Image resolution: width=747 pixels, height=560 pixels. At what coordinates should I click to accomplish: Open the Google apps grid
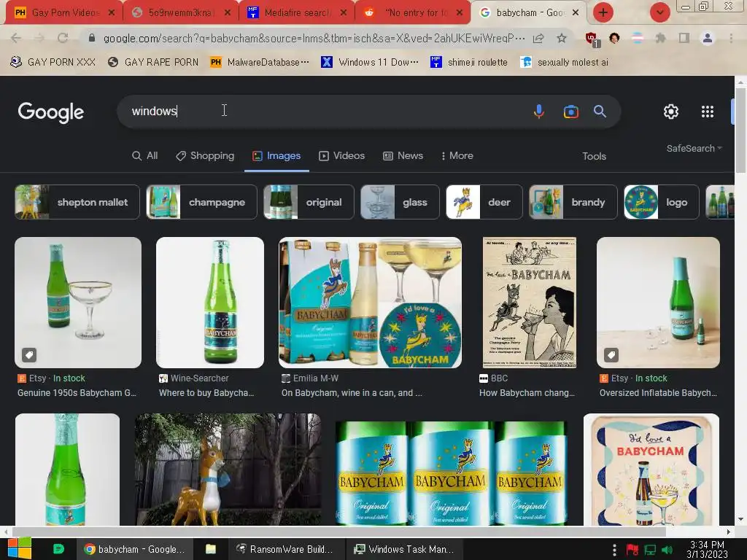tap(708, 112)
